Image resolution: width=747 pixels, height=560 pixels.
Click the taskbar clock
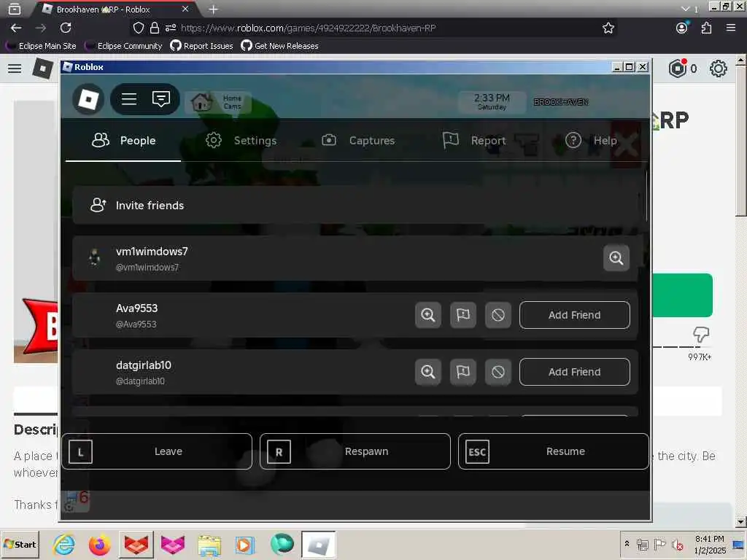[x=710, y=544]
